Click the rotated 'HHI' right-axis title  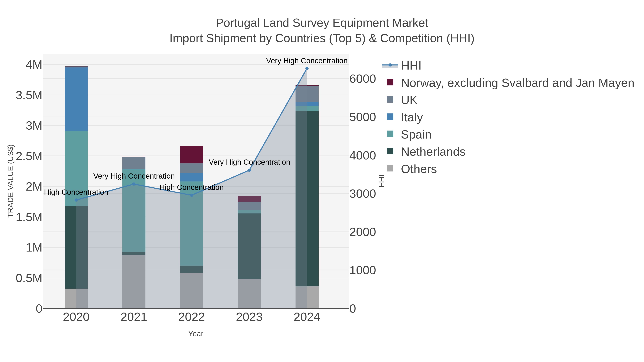(382, 181)
